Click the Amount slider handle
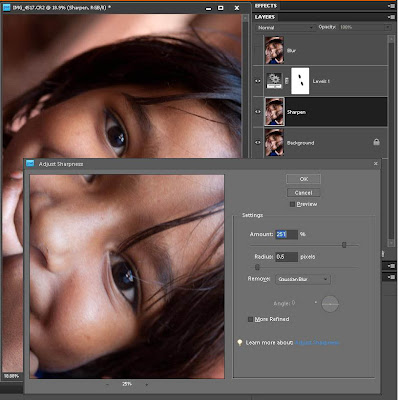This screenshot has height=400, width=399. pos(344,245)
